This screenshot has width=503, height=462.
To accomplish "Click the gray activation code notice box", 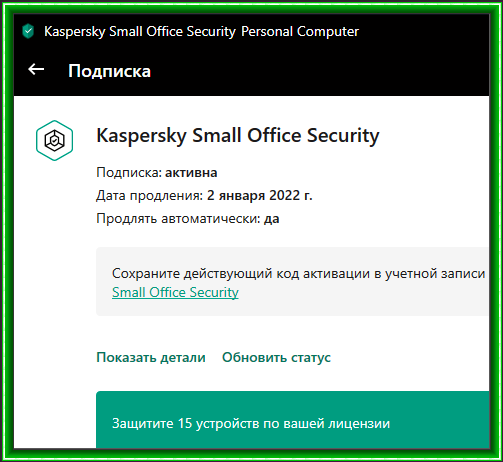I will [x=293, y=281].
